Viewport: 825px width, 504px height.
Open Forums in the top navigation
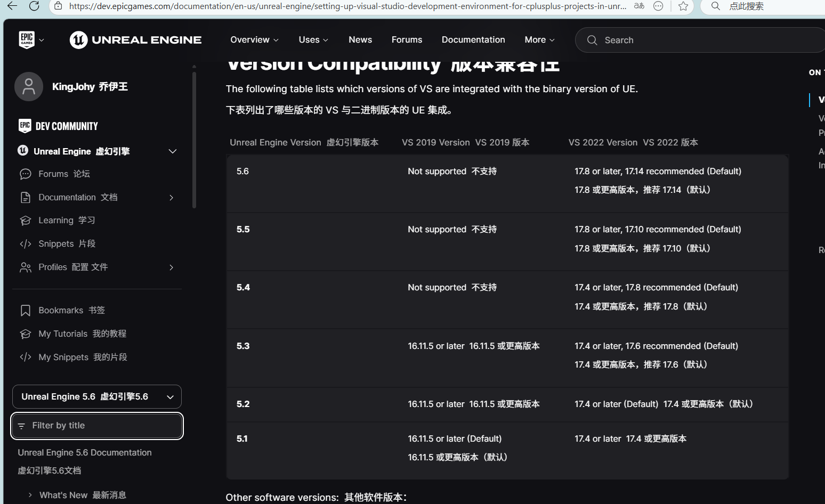(x=407, y=40)
